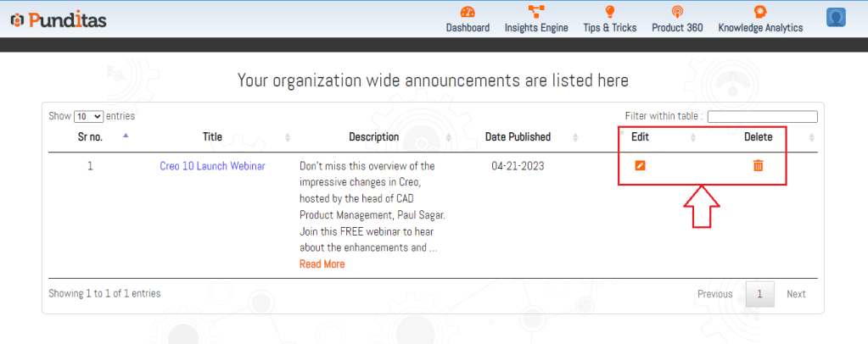Go to Next page of entries
Viewport: 868px width, 344px height.
796,294
